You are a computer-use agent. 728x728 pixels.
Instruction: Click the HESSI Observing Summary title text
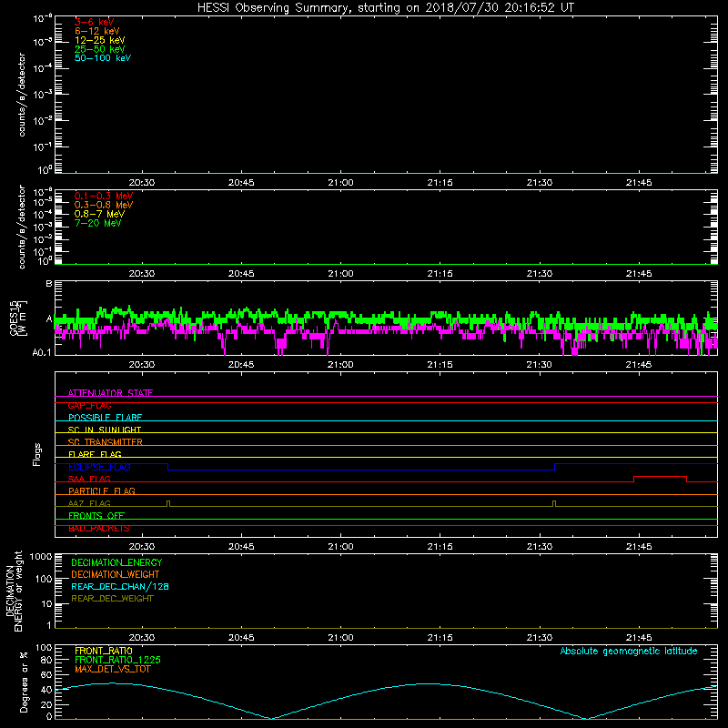pyautogui.click(x=386, y=8)
